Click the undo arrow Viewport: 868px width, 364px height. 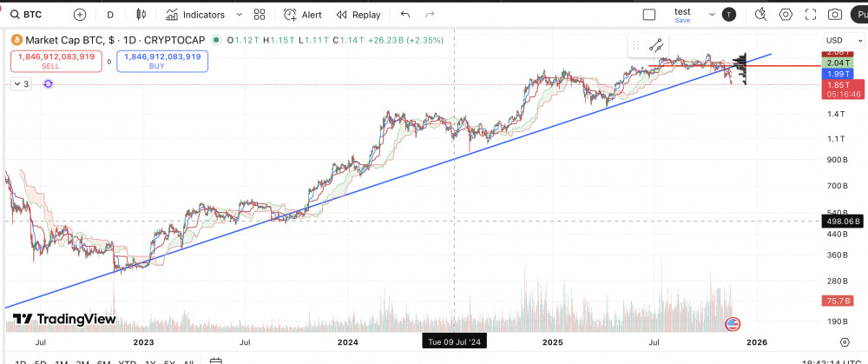405,15
